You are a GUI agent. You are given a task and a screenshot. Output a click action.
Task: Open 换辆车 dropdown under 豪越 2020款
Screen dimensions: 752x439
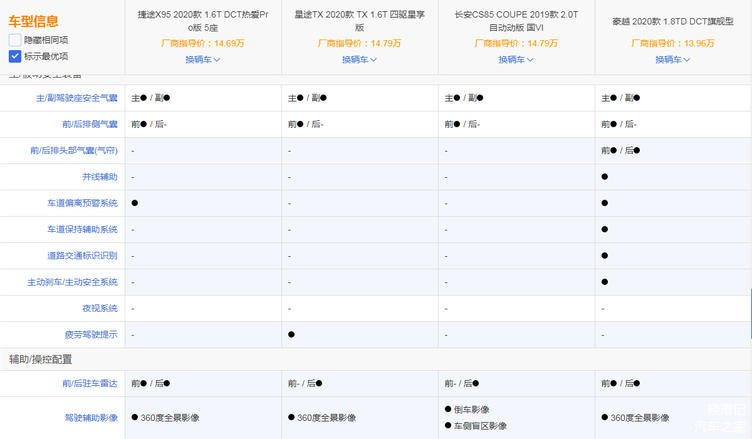click(x=672, y=59)
